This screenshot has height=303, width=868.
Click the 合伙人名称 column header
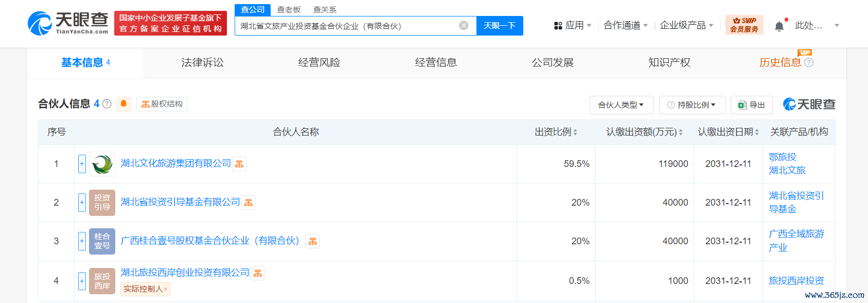point(296,132)
